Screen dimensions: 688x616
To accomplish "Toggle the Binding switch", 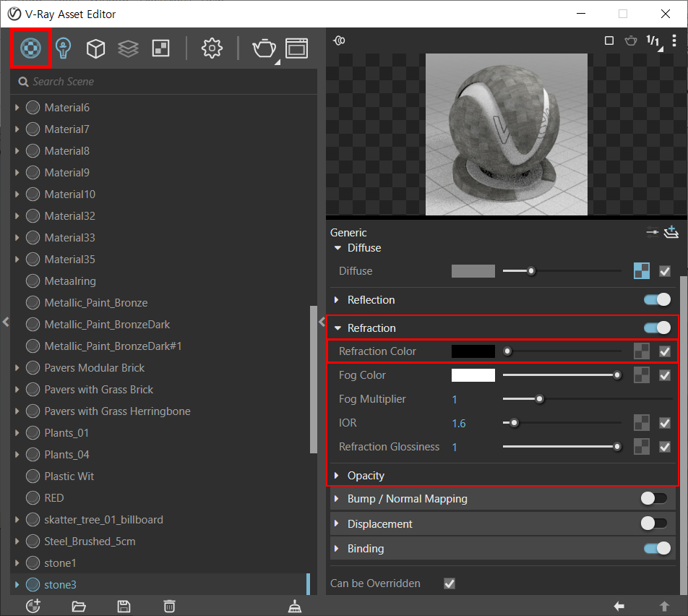I will coord(658,548).
